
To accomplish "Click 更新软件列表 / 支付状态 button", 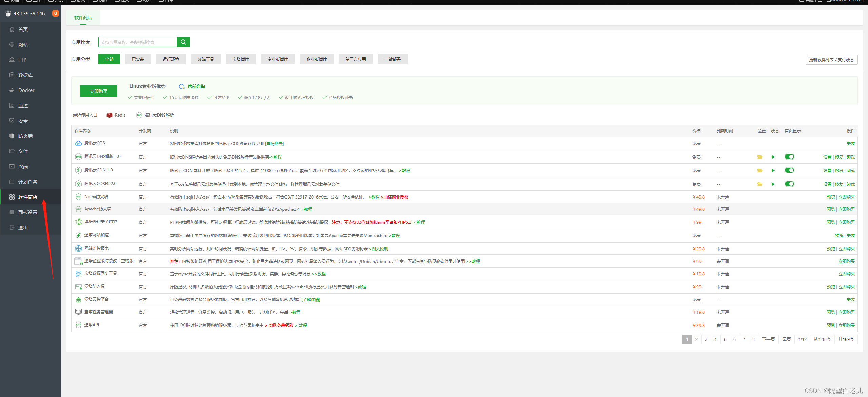I will pyautogui.click(x=831, y=60).
